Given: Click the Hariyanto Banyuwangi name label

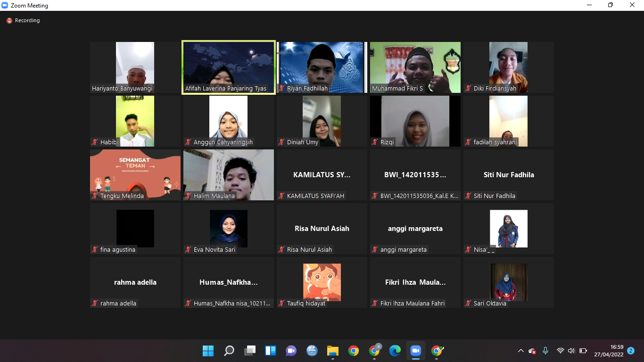Looking at the screenshot, I should click(122, 89).
